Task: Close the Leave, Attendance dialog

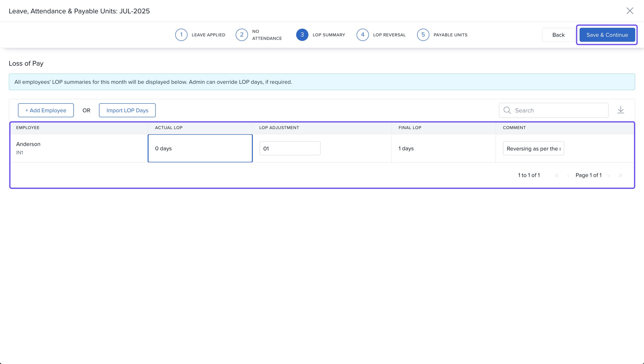Action: (x=630, y=11)
